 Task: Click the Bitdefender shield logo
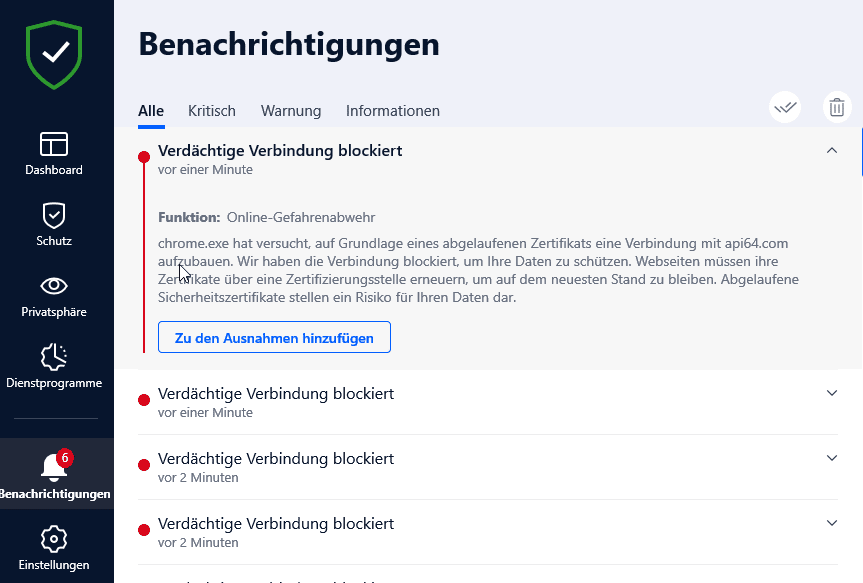point(54,55)
